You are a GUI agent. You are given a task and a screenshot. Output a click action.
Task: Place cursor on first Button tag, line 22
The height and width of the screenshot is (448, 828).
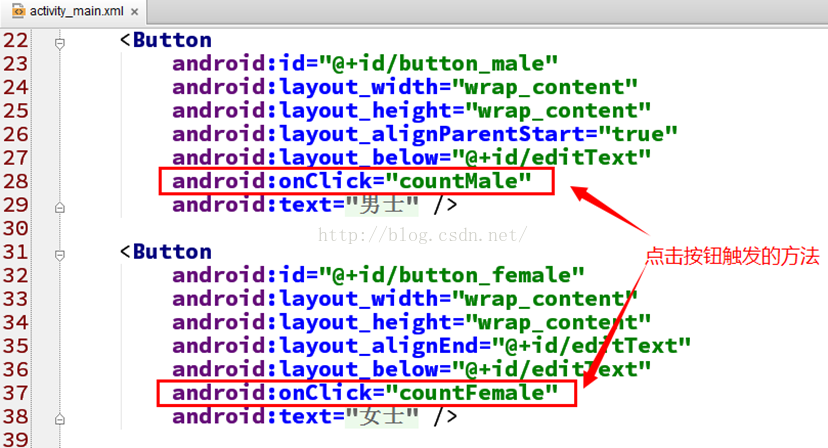tap(166, 40)
